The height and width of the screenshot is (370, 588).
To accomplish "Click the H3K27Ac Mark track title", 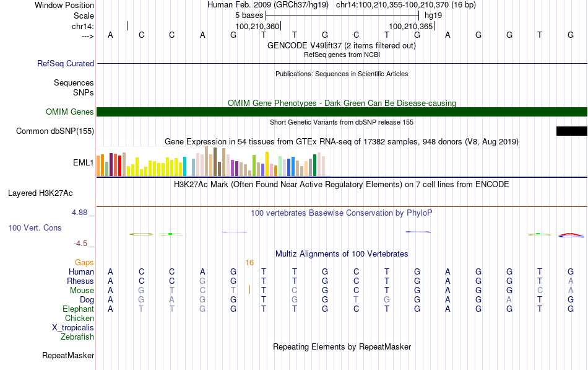I will pyautogui.click(x=341, y=185).
